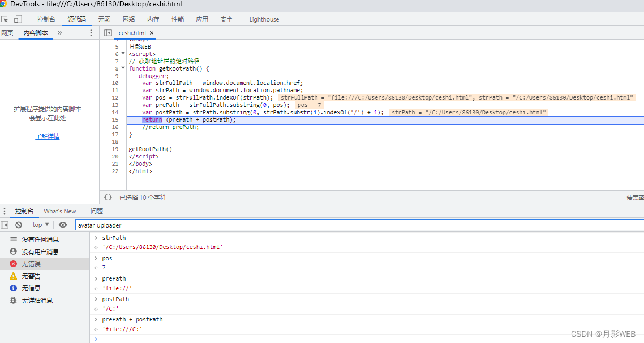Switch to the 控制台 top panel tab
644x343 pixels.
tap(46, 19)
